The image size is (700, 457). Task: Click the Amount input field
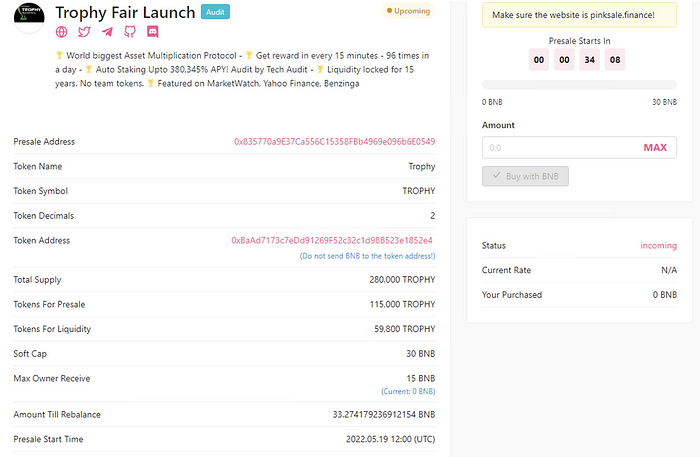pyautogui.click(x=579, y=148)
